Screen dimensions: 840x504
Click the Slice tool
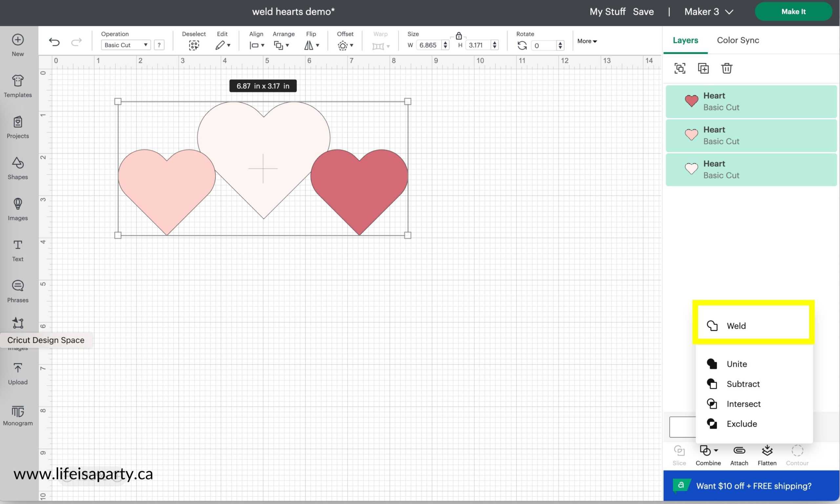click(679, 455)
